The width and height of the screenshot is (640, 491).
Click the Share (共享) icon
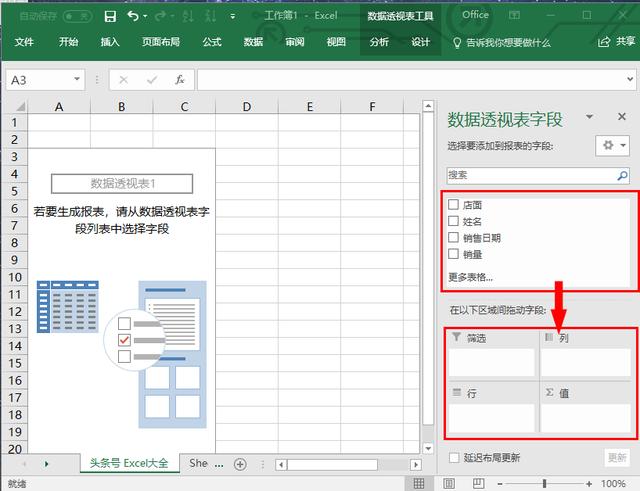pos(604,42)
